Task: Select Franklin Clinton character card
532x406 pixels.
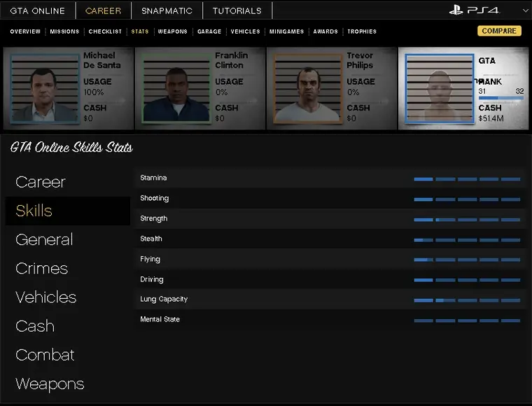Action: (199, 88)
